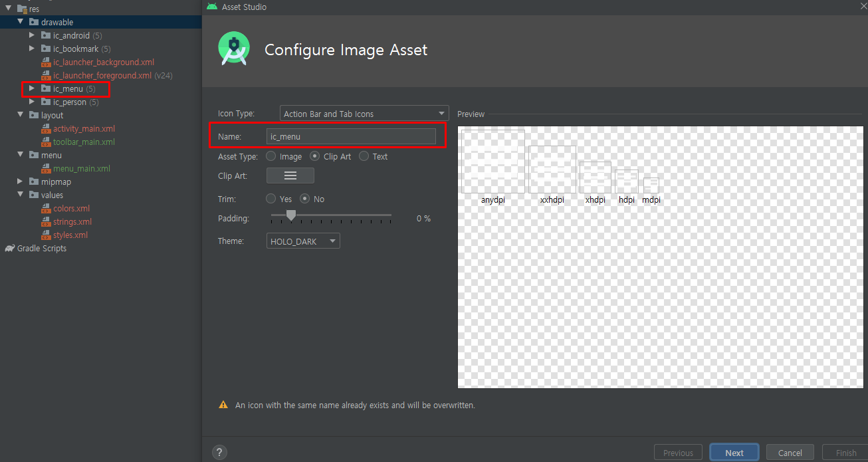868x462 pixels.
Task: Click the hdpi preview thumbnail
Action: (x=627, y=181)
